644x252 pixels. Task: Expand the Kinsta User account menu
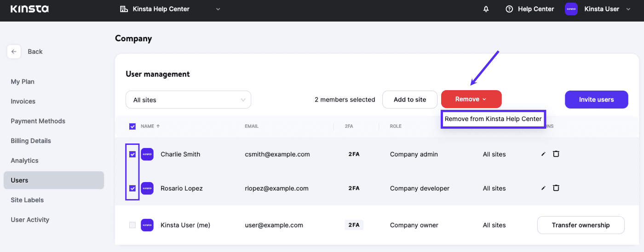point(628,9)
